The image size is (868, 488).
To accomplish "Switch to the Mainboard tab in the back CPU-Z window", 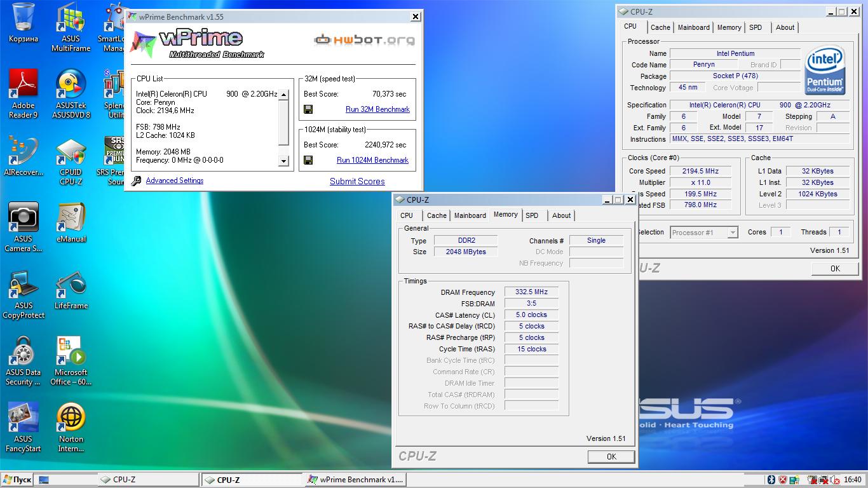I will [694, 27].
